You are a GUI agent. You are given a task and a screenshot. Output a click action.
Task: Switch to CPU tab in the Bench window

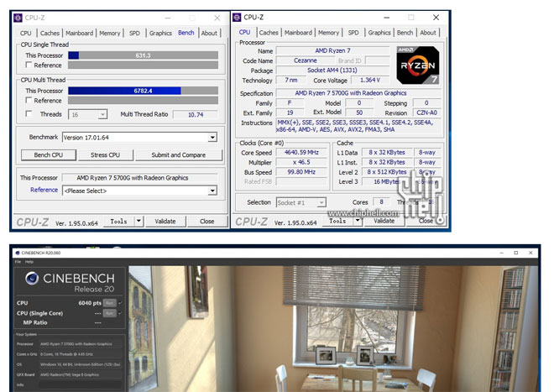coord(26,34)
